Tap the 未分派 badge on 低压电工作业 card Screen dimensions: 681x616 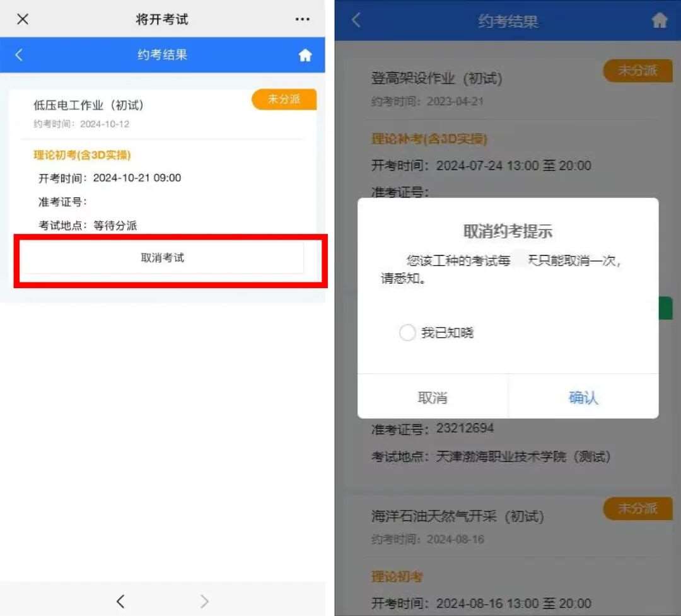pos(284,100)
